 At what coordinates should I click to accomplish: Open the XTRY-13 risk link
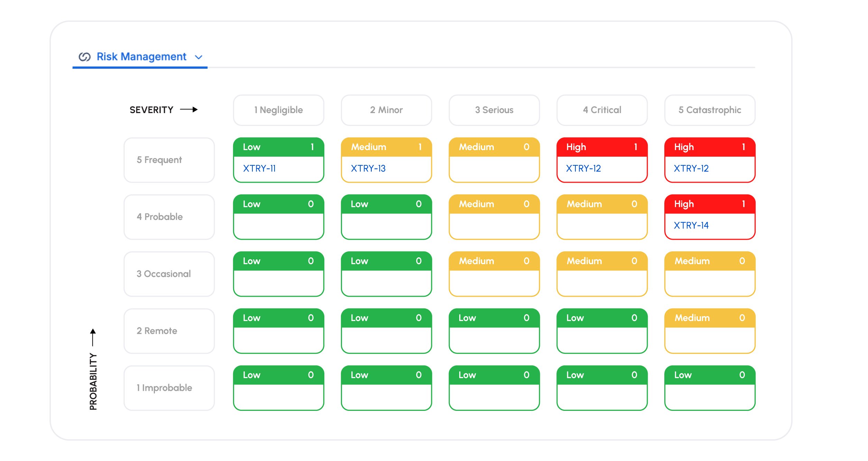coord(368,168)
